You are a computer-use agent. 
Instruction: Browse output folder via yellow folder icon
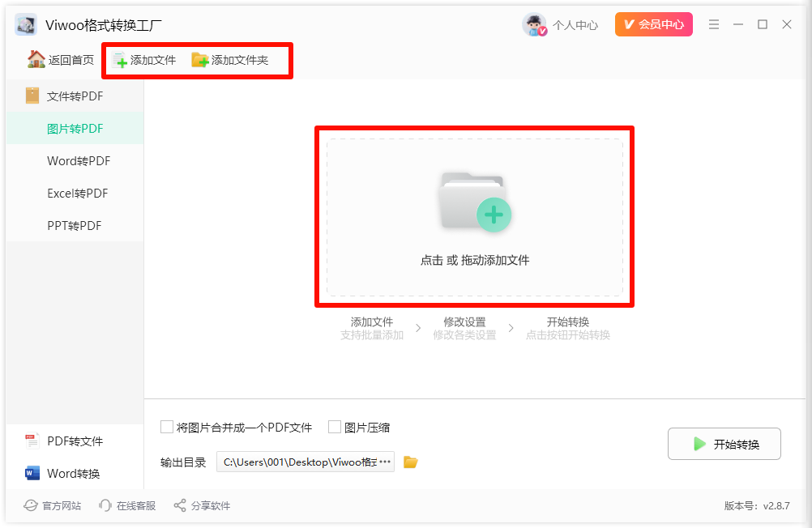tap(411, 462)
